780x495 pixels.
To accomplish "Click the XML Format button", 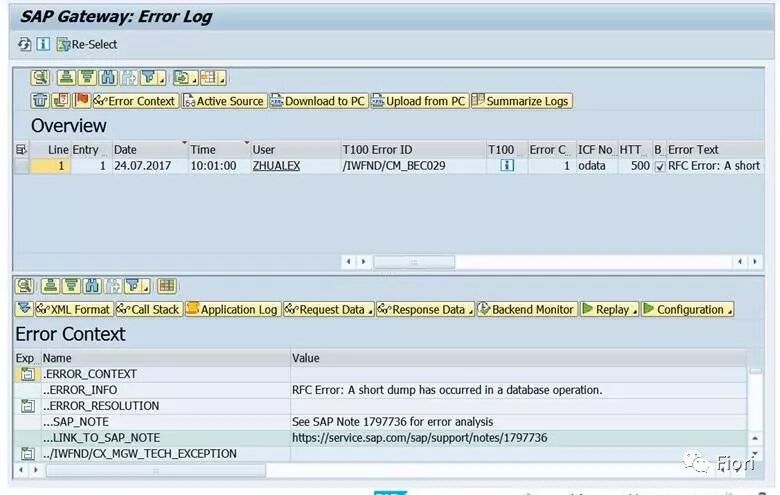I will pos(74,309).
